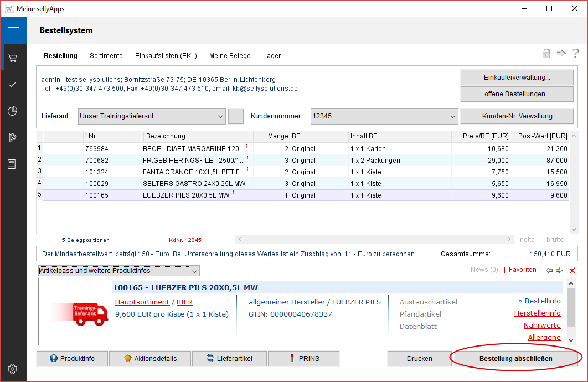Select the checkmark sidebar icon
Image resolution: width=588 pixels, height=382 pixels.
click(13, 84)
